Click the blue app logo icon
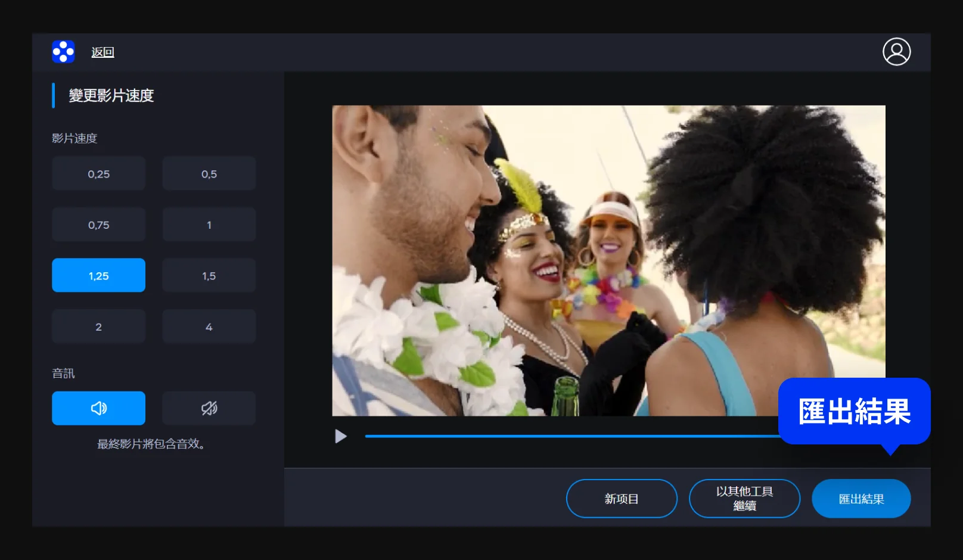963x560 pixels. click(63, 52)
